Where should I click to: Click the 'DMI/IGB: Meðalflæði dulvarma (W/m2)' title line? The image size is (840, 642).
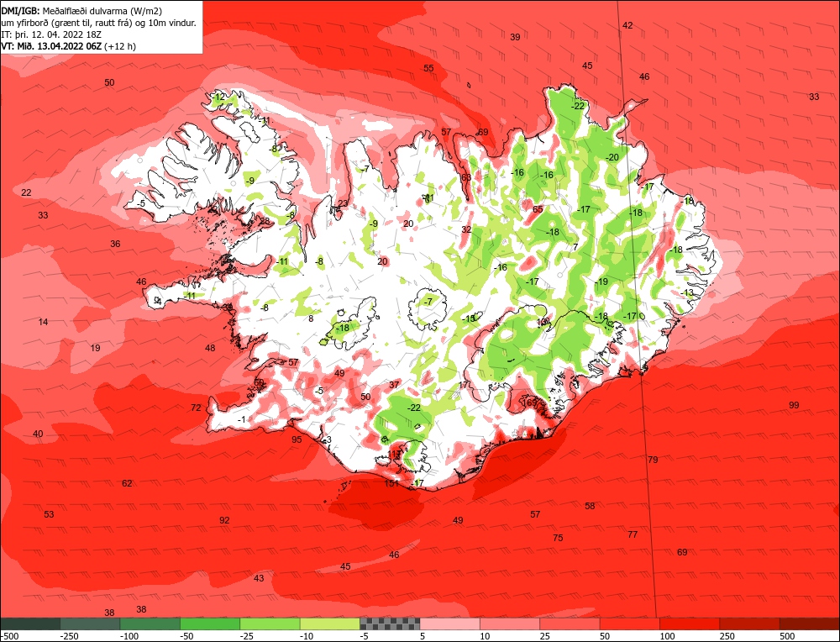[82, 9]
